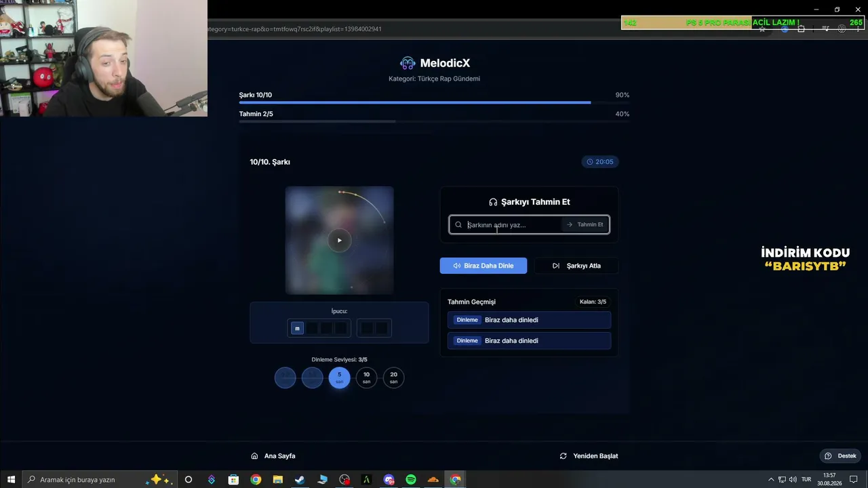Viewport: 868px width, 488px height.
Task: Open the taskbar clock showing 13:57
Action: coord(829,480)
